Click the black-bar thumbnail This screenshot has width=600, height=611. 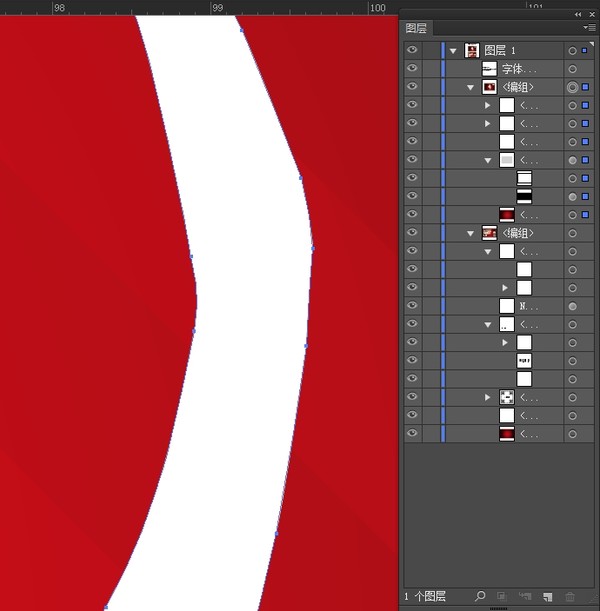coord(524,196)
